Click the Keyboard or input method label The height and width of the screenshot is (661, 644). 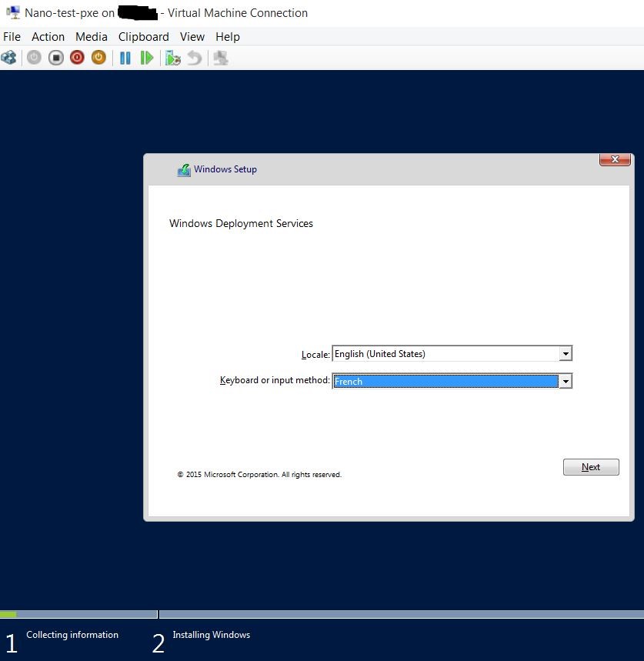pos(275,380)
